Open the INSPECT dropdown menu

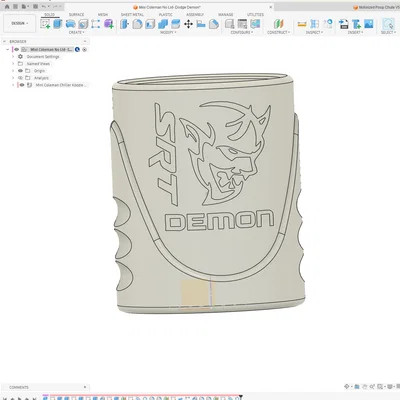pyautogui.click(x=313, y=32)
